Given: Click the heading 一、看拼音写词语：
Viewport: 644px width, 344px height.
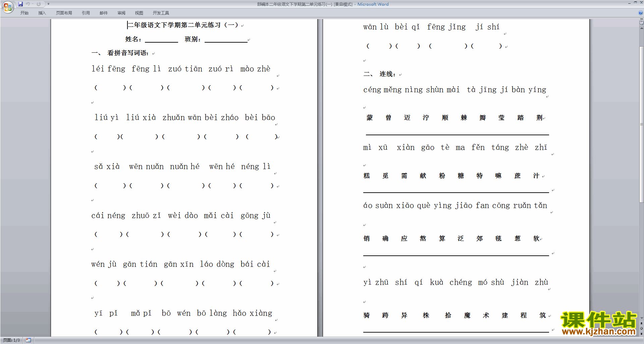Looking at the screenshot, I should 120,53.
